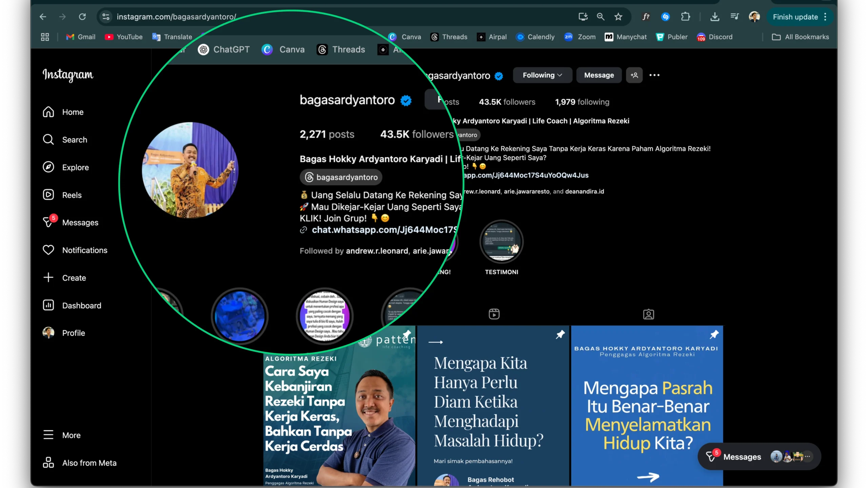The image size is (868, 488).
Task: Open the page zoom magnifier icon
Action: pyautogui.click(x=600, y=17)
